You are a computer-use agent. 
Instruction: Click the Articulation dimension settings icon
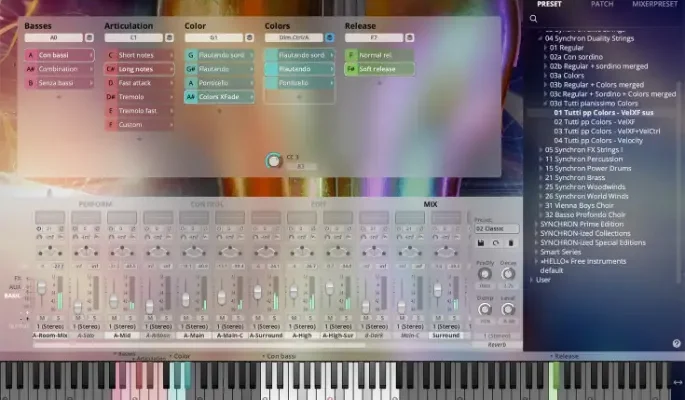(169, 38)
